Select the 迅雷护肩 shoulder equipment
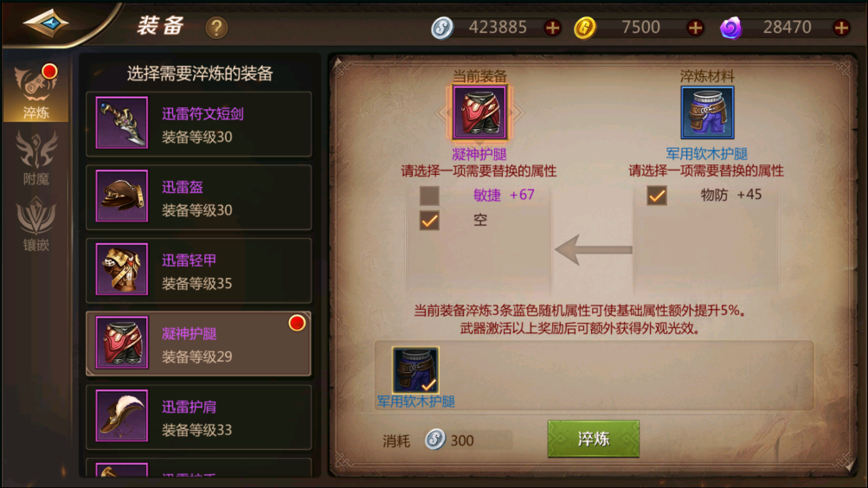 (199, 417)
